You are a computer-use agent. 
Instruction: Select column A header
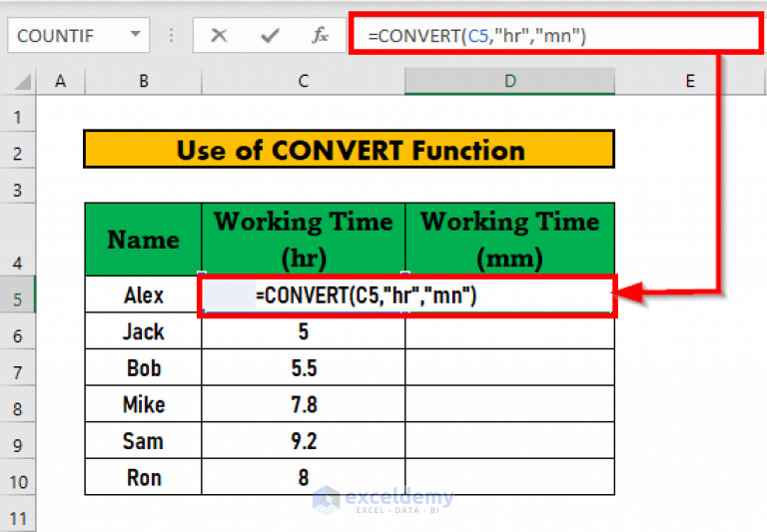(x=60, y=81)
